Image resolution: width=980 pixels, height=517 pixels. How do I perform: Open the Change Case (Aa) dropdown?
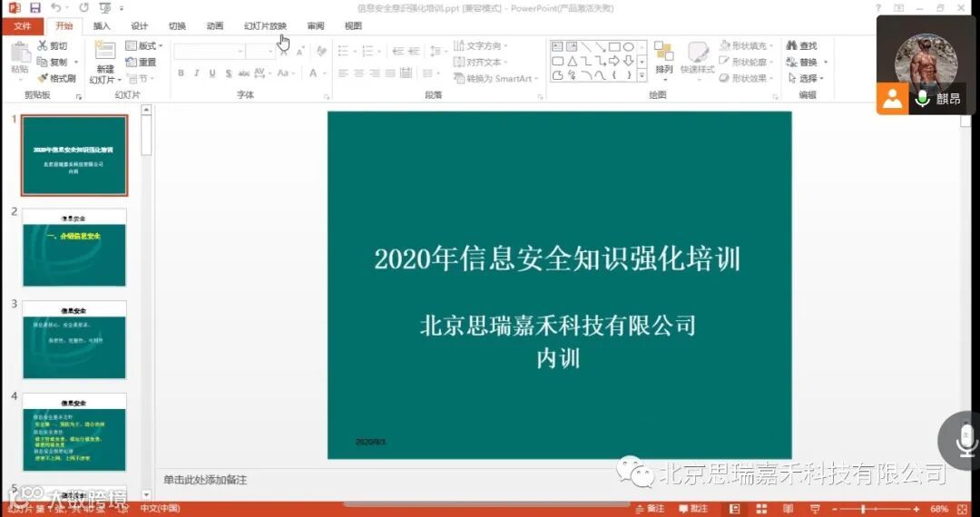pyautogui.click(x=285, y=73)
